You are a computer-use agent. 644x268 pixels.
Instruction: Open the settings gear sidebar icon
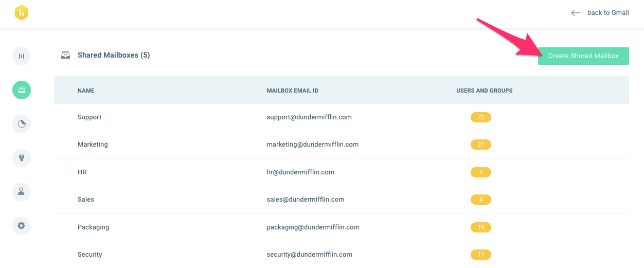[x=22, y=225]
